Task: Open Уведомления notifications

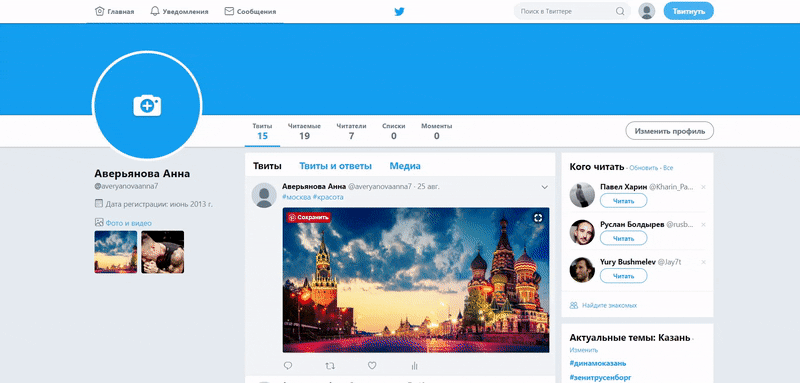Action: pos(179,11)
